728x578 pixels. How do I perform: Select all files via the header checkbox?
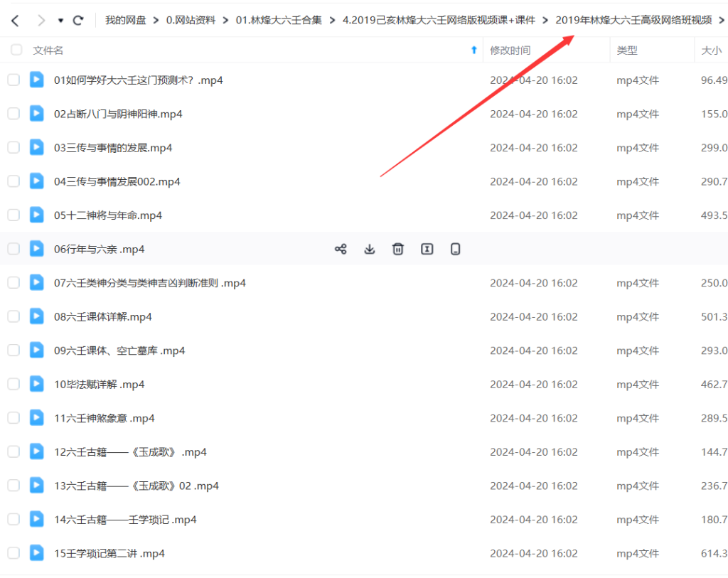16,50
